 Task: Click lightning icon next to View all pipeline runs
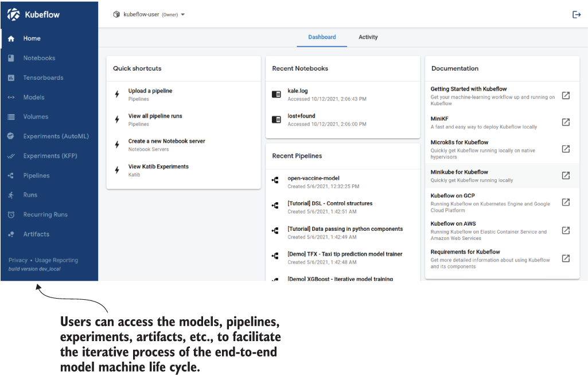point(117,119)
